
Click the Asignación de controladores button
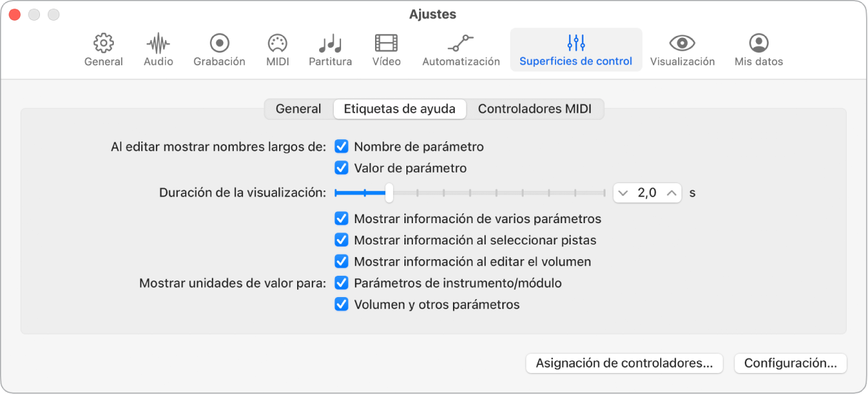pos(624,364)
